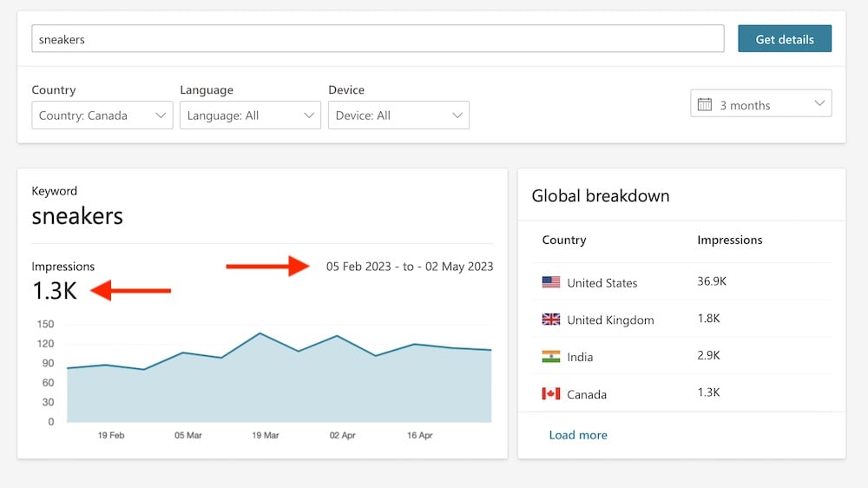Click the Country column header

pos(563,240)
